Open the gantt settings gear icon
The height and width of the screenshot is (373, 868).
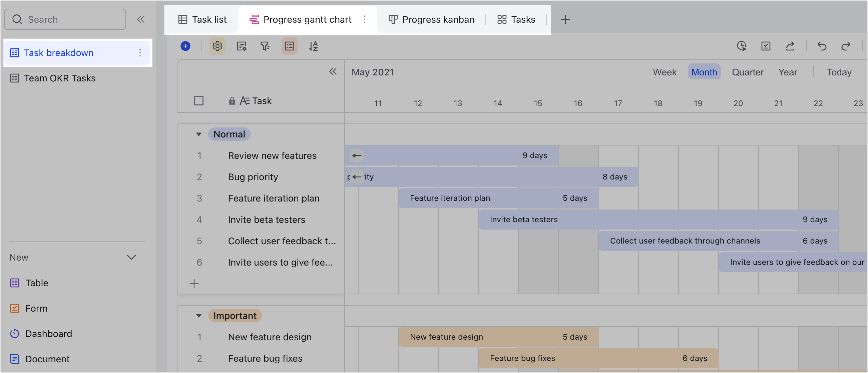point(218,46)
